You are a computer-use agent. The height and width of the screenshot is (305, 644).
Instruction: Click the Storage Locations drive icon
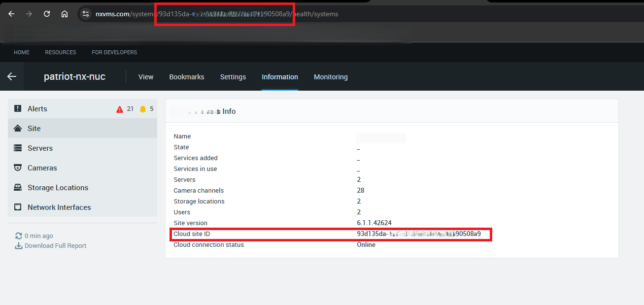(18, 188)
